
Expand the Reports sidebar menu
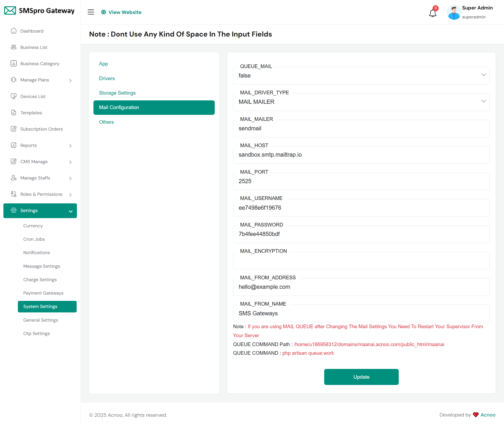tap(70, 146)
